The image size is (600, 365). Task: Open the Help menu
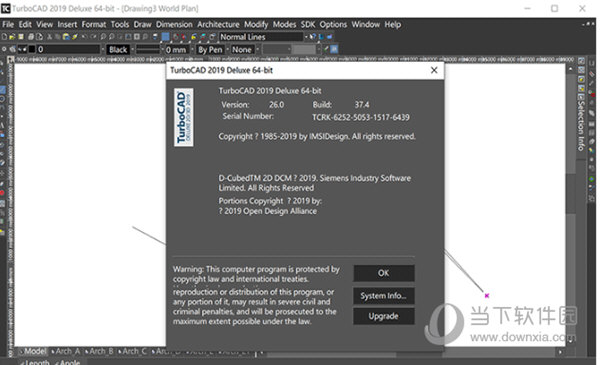pyautogui.click(x=393, y=24)
